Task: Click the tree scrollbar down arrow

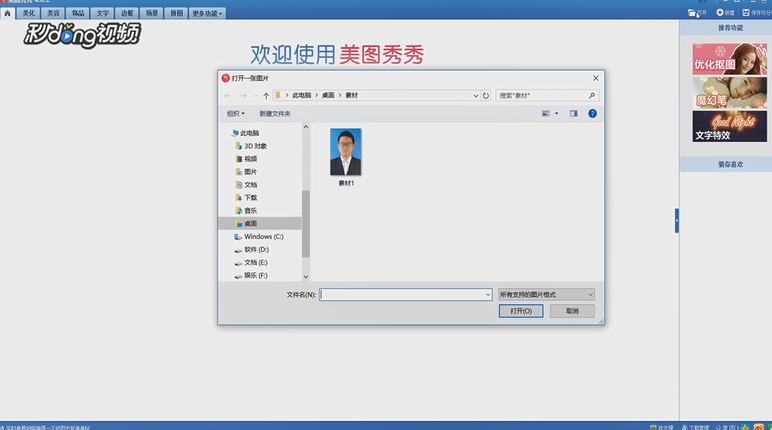Action: click(x=306, y=277)
